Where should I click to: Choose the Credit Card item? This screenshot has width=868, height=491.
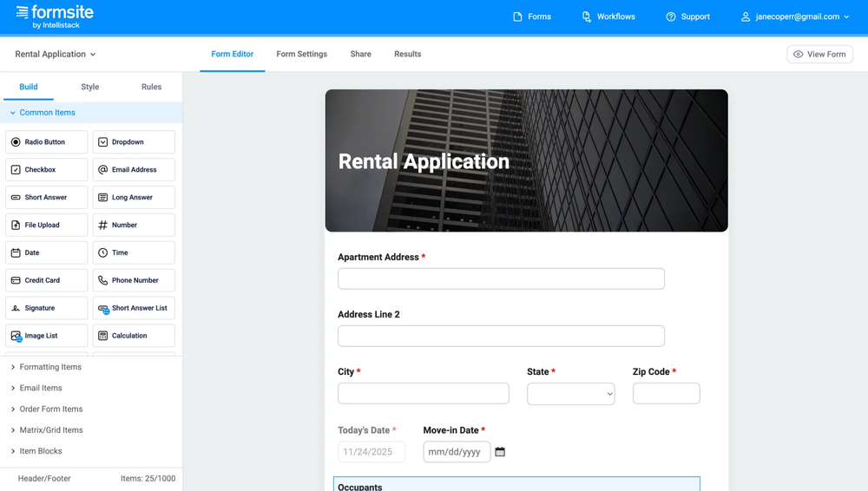46,280
